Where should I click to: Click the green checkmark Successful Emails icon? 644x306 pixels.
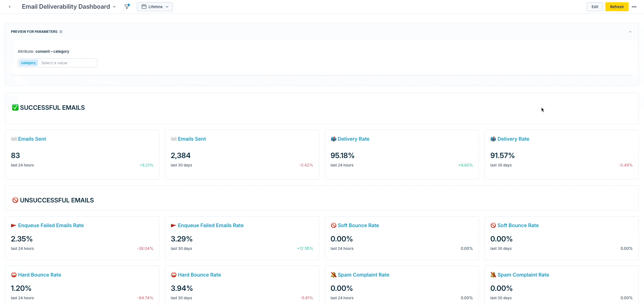pos(15,108)
